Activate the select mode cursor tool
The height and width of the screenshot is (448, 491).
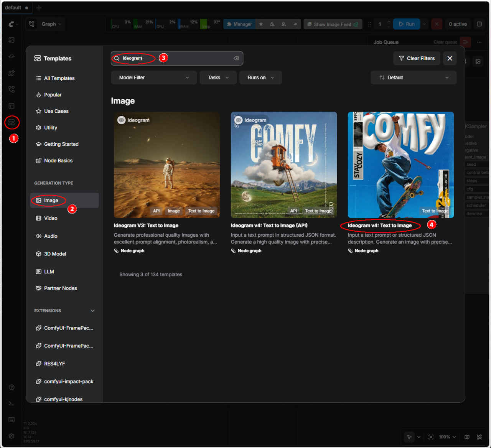tap(409, 437)
